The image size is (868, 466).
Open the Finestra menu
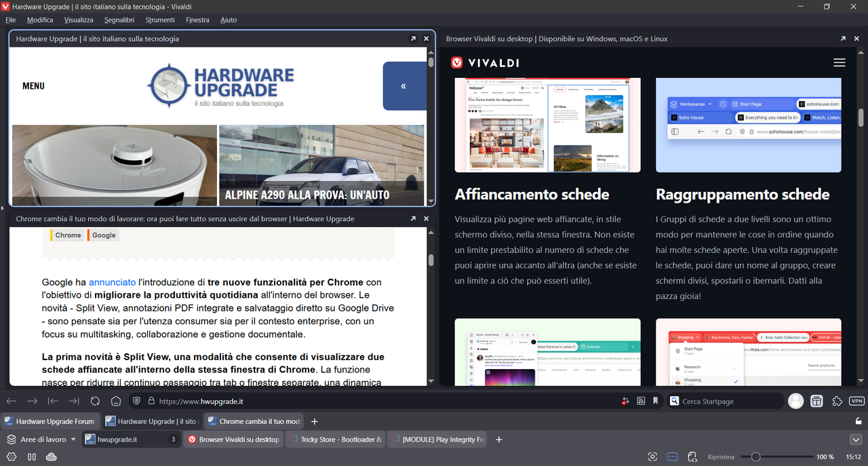pyautogui.click(x=197, y=20)
